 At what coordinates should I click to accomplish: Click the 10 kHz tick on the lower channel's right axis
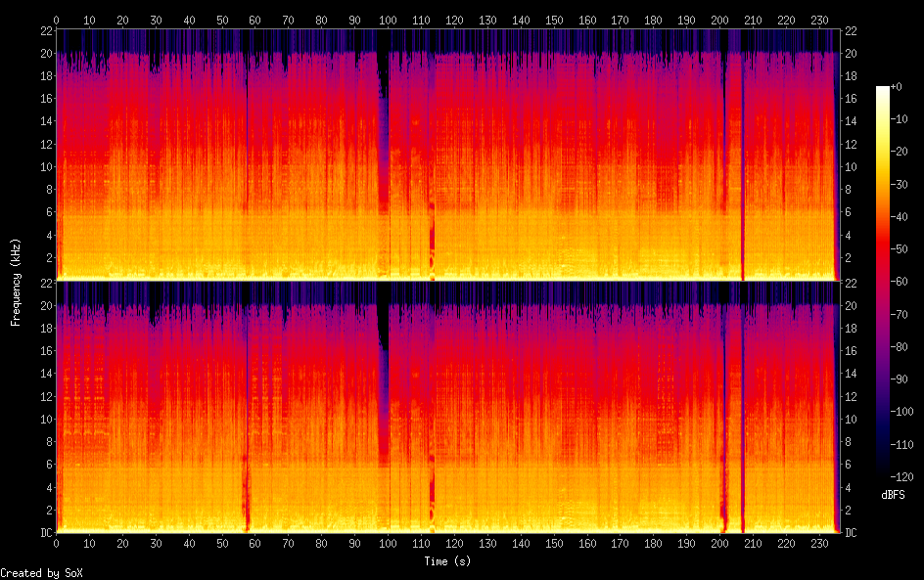point(852,419)
